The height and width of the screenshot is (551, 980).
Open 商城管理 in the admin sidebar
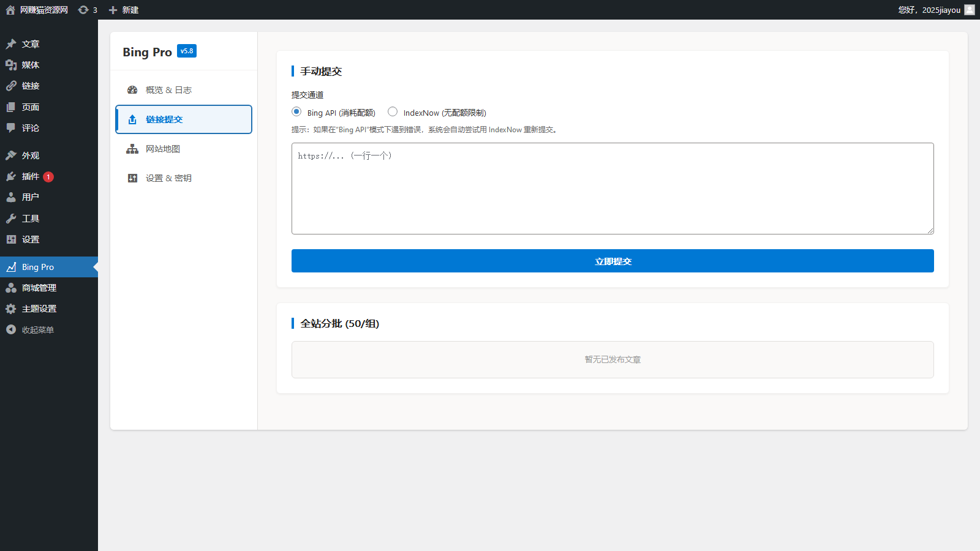tap(39, 288)
